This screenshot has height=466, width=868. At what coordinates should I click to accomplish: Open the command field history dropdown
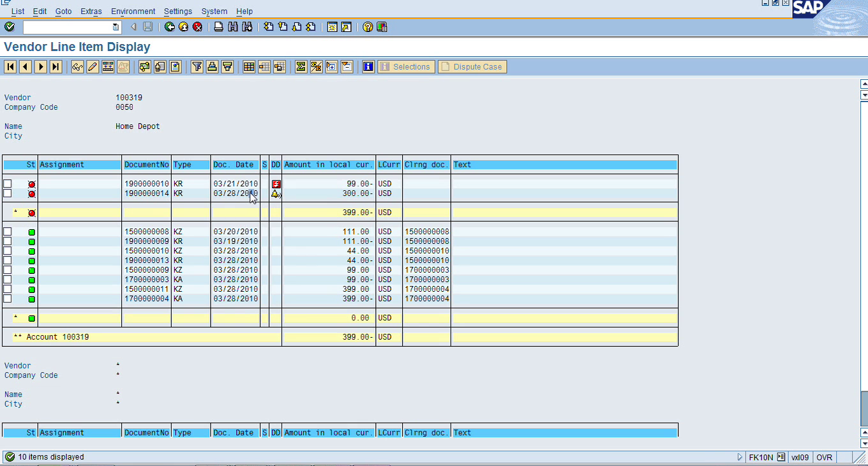click(x=116, y=27)
